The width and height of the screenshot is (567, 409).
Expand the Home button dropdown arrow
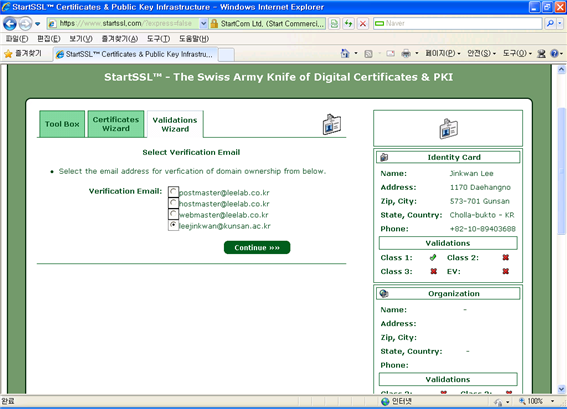(356, 54)
